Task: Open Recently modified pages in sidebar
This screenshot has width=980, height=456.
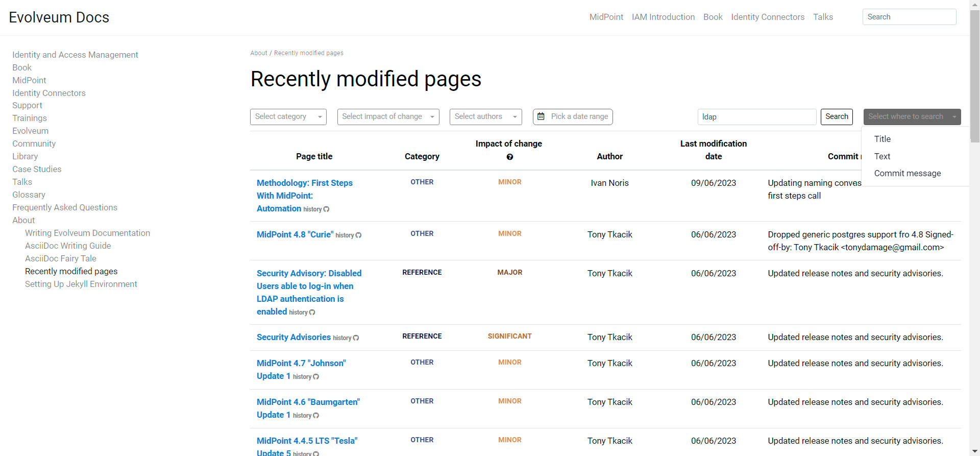Action: (x=71, y=271)
